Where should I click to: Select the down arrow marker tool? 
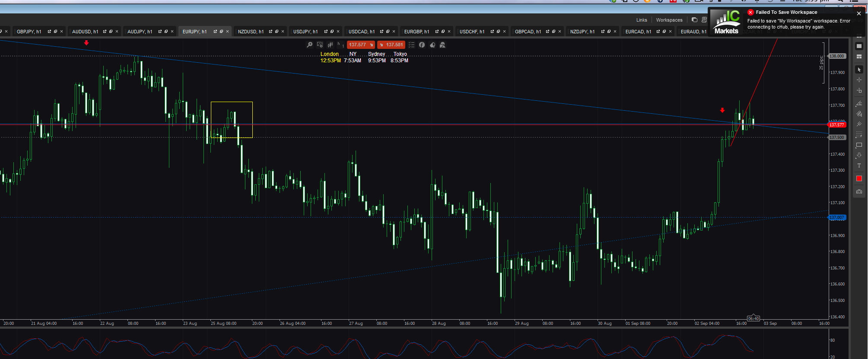[859, 155]
